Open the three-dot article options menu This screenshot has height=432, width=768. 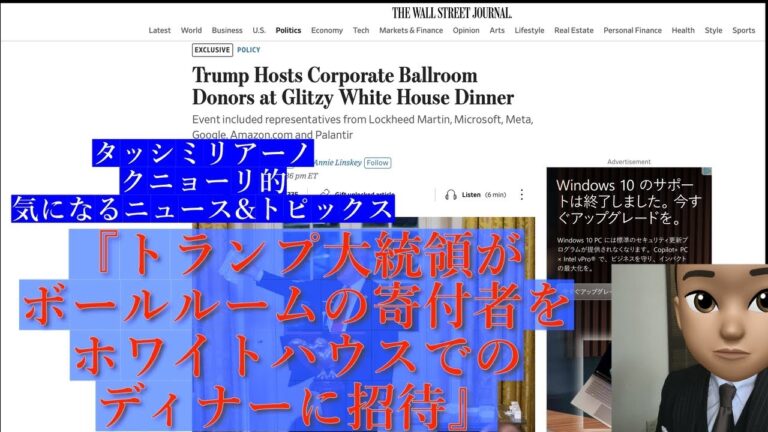[522, 194]
